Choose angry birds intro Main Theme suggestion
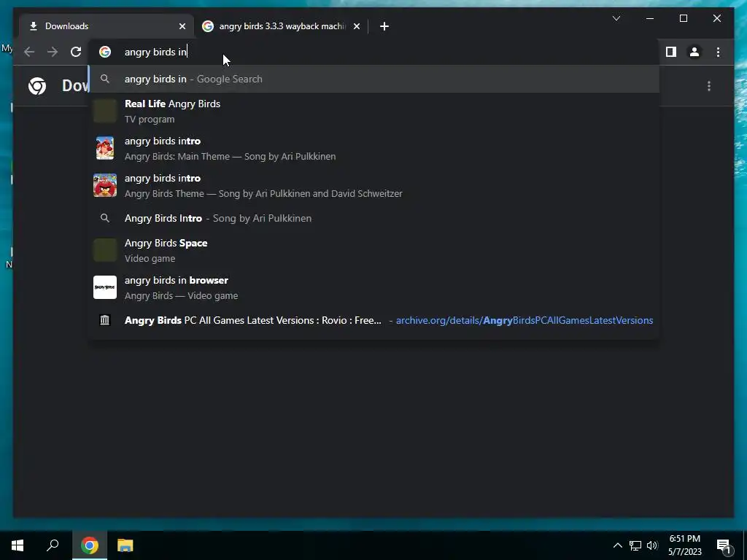This screenshot has height=560, width=747. 374,148
